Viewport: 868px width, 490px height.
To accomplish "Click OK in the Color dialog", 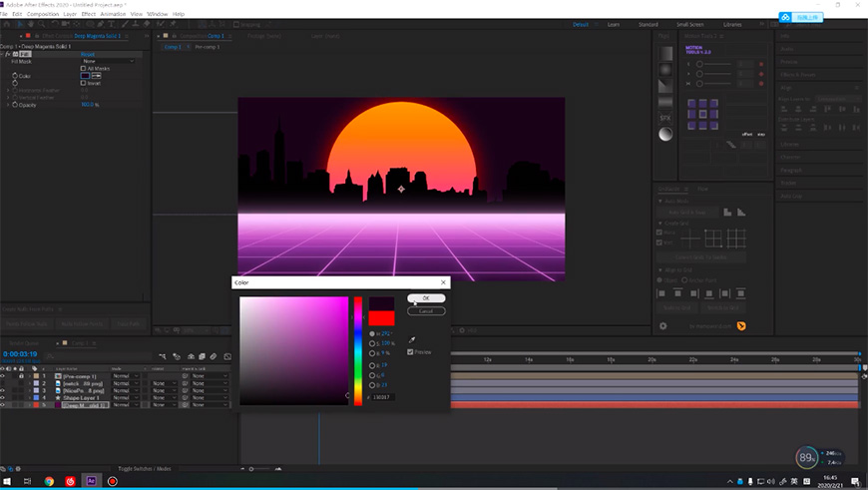I will click(x=426, y=297).
